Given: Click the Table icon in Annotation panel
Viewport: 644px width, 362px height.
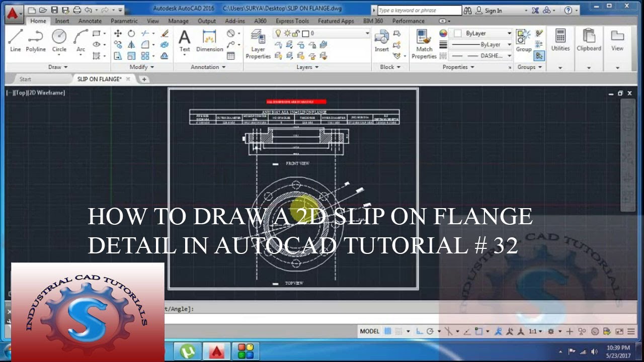Looking at the screenshot, I should click(231, 56).
